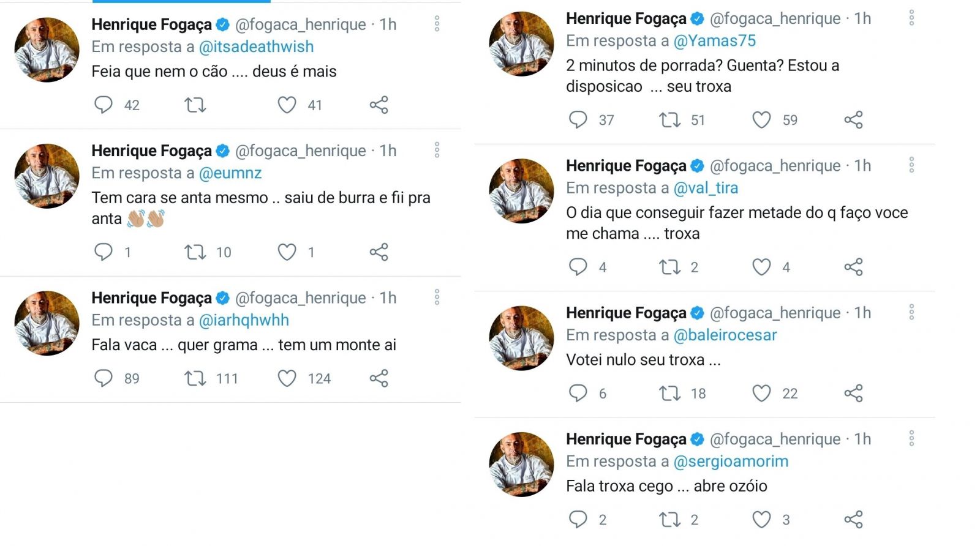Open the @Yamas75 profile mention

pyautogui.click(x=714, y=41)
